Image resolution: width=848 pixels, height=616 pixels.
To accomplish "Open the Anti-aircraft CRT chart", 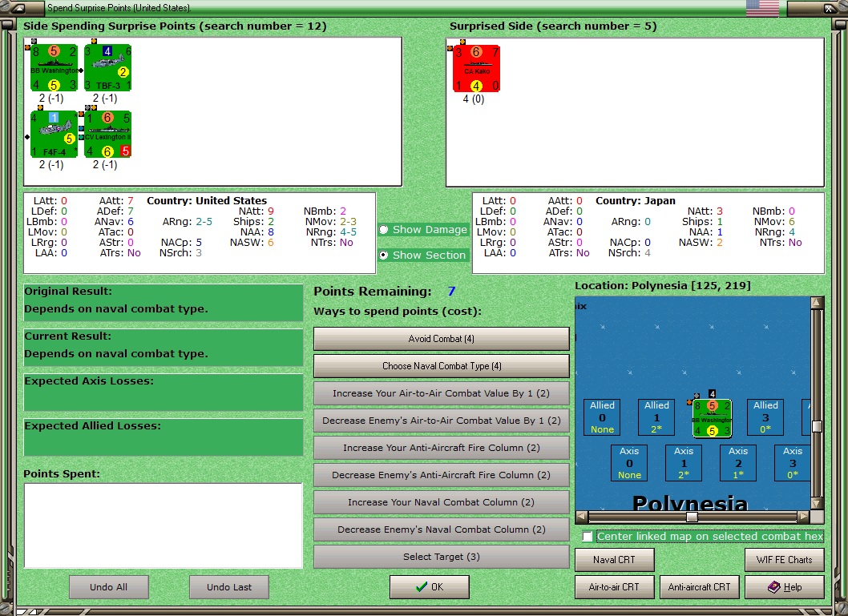I will [x=699, y=587].
